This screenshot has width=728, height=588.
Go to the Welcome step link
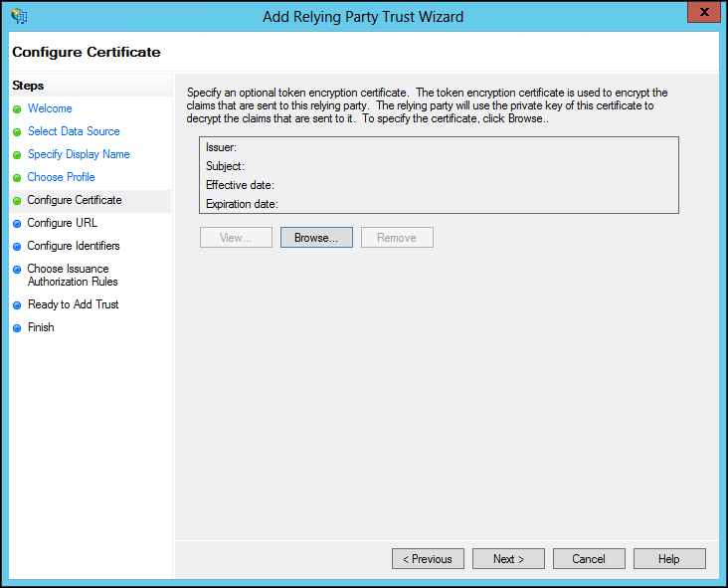[50, 108]
